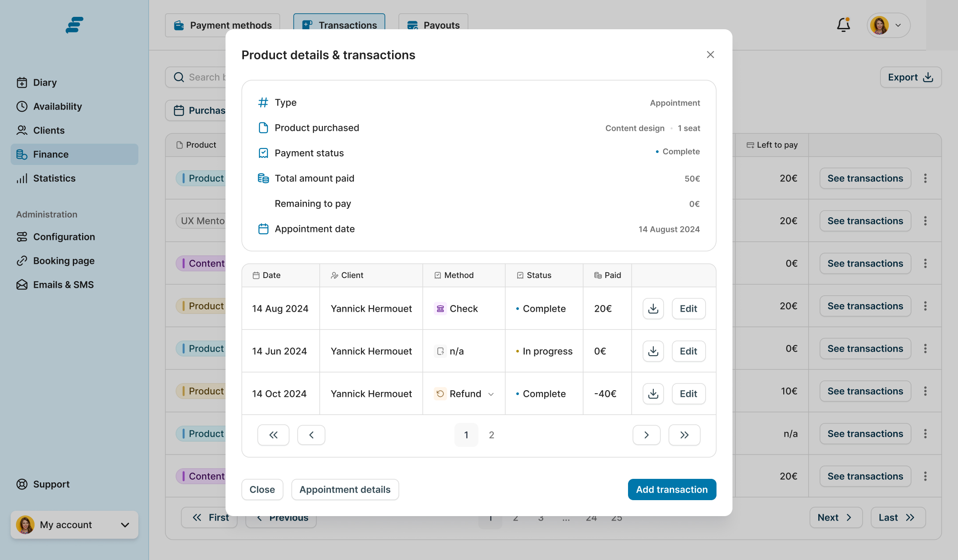The height and width of the screenshot is (560, 958).
Task: Click the Add transaction button
Action: pyautogui.click(x=671, y=490)
